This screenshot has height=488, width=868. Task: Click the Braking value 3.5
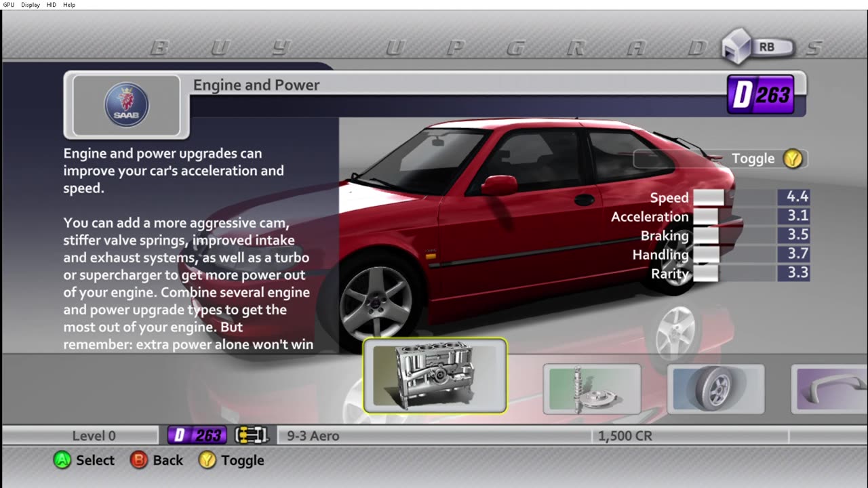point(794,235)
